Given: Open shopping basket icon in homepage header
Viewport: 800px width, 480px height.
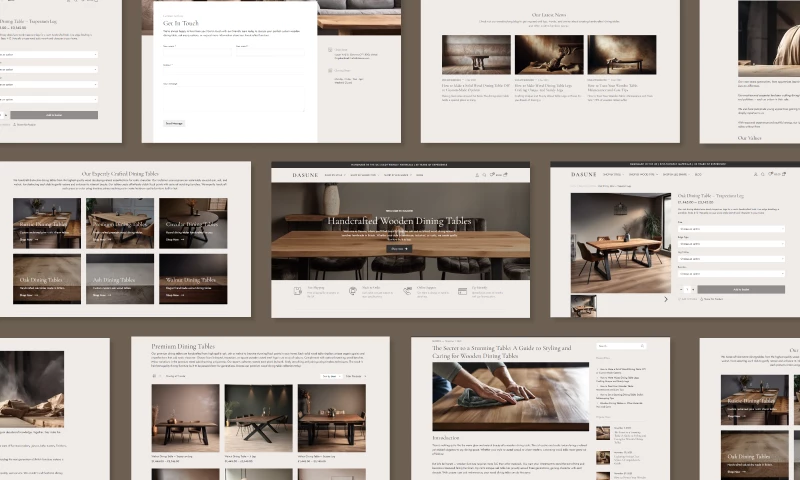Looking at the screenshot, I should point(505,174).
